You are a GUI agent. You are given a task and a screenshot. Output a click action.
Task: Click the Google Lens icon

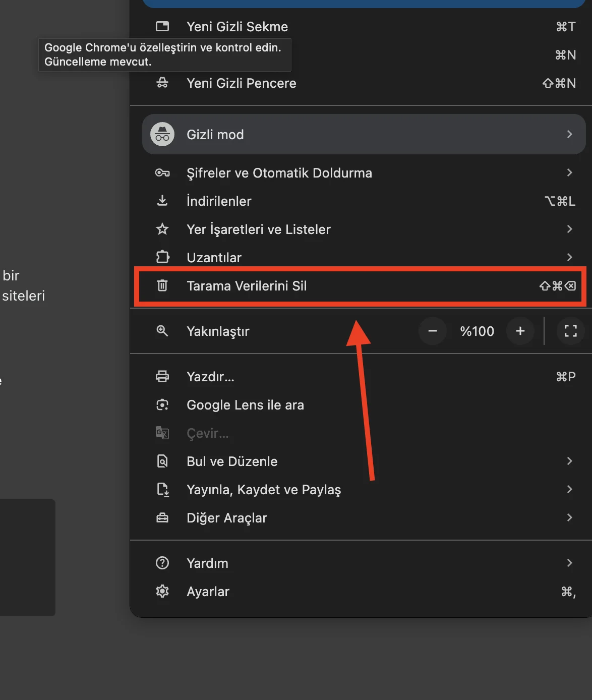[162, 404]
